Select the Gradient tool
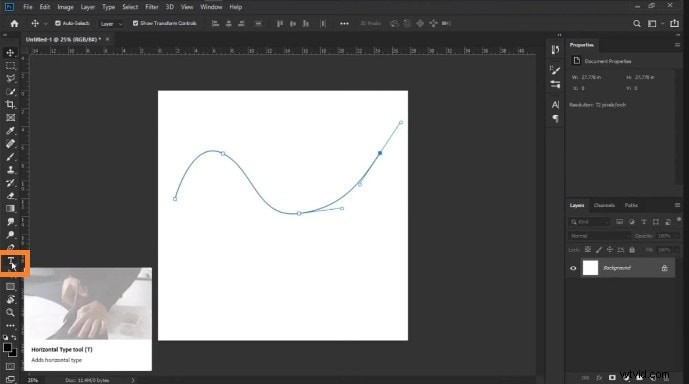Image resolution: width=689 pixels, height=384 pixels. pos(10,209)
